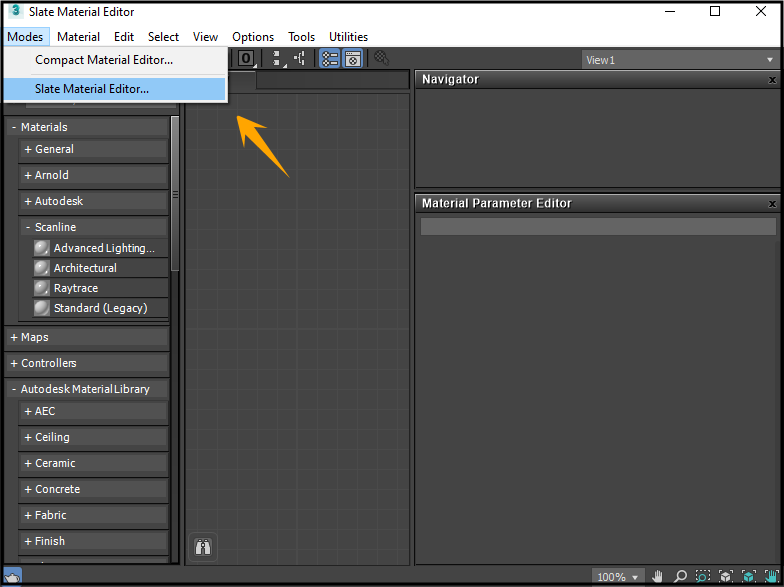
Task: Click the Zoom Extents cube icon
Action: 726,576
